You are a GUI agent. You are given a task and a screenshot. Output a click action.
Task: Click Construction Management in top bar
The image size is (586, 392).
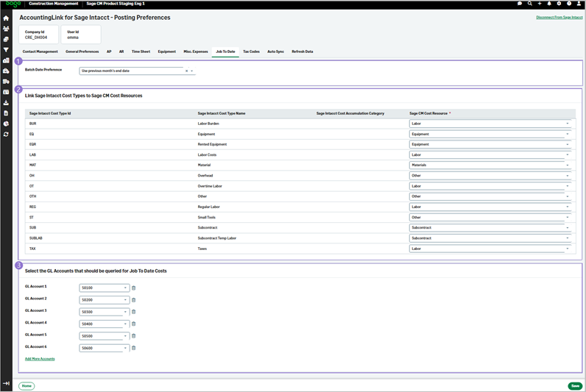pyautogui.click(x=54, y=4)
